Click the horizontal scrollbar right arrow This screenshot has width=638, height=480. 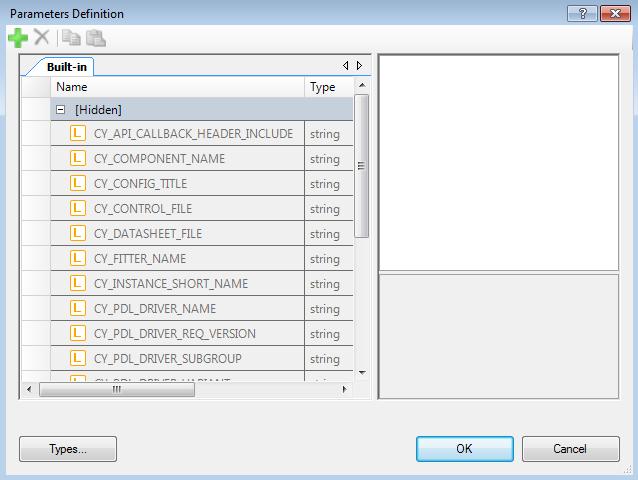click(x=344, y=389)
